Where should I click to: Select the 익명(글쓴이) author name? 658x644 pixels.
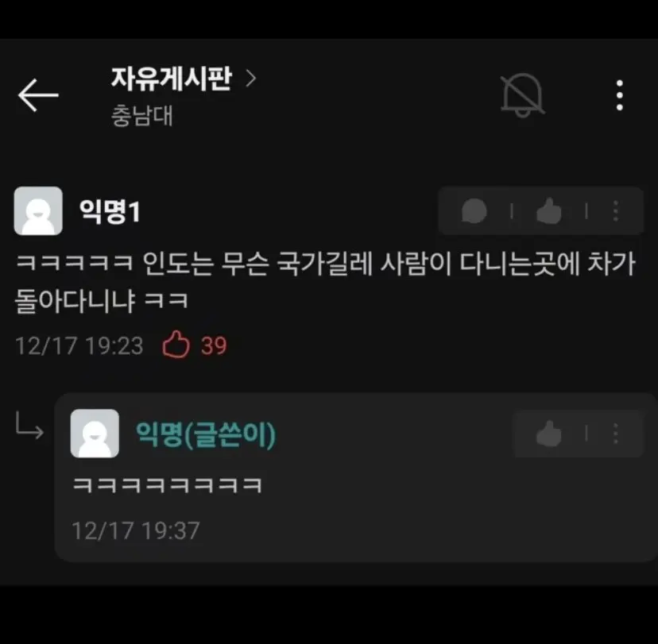point(206,434)
